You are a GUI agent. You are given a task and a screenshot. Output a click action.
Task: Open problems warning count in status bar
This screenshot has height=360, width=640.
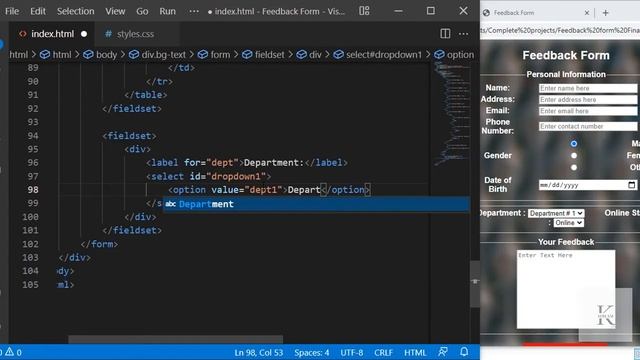pos(12,352)
